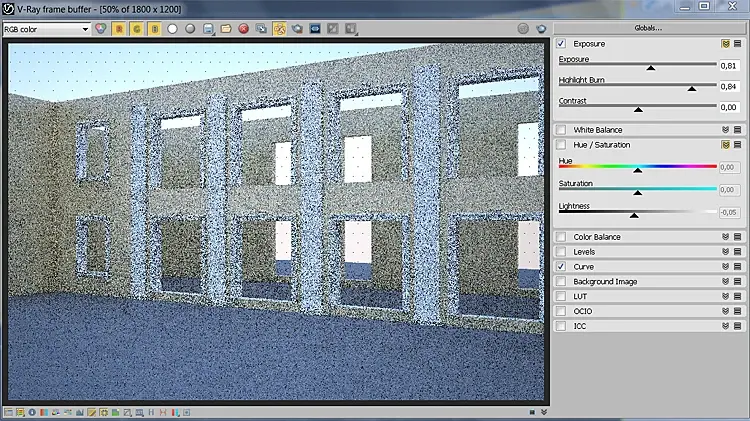Open the Exposure options menu icon
The width and height of the screenshot is (750, 421).
click(x=738, y=44)
